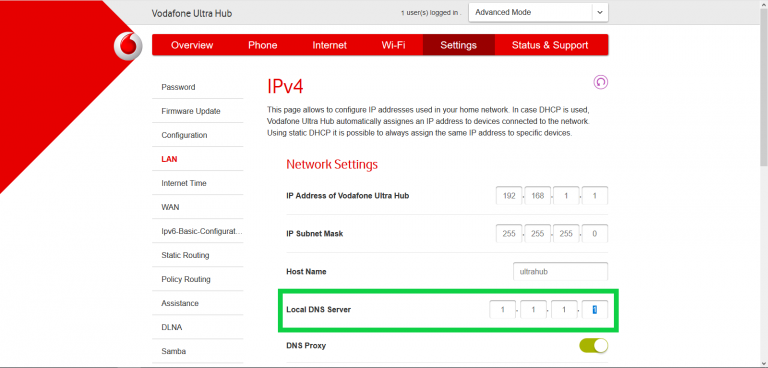Click the last subnet mask octet showing 0

(x=595, y=234)
